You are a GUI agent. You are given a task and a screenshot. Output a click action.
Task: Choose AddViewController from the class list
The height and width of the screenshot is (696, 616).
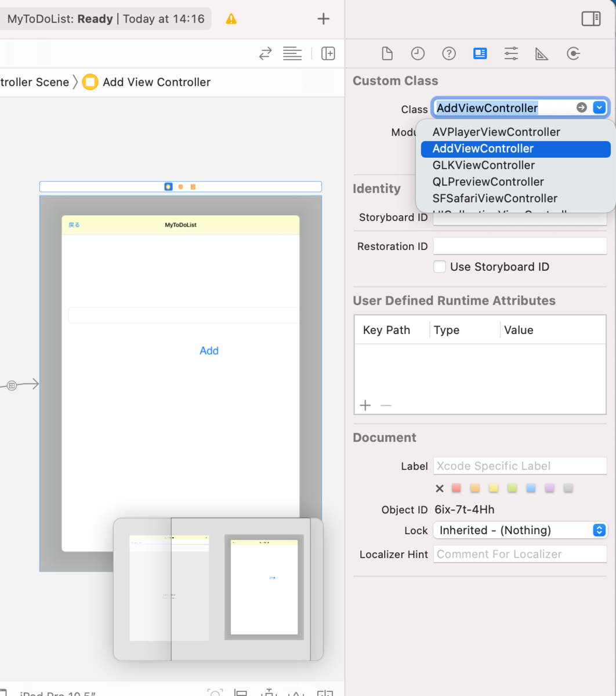(516, 149)
